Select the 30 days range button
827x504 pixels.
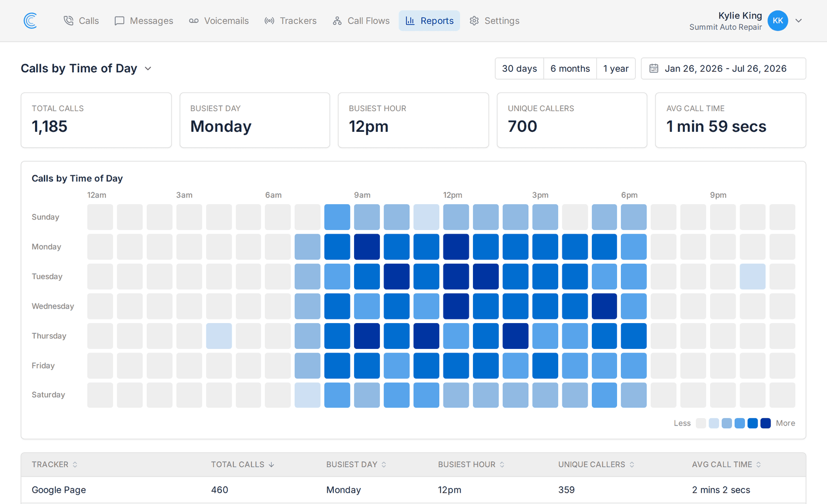point(519,68)
